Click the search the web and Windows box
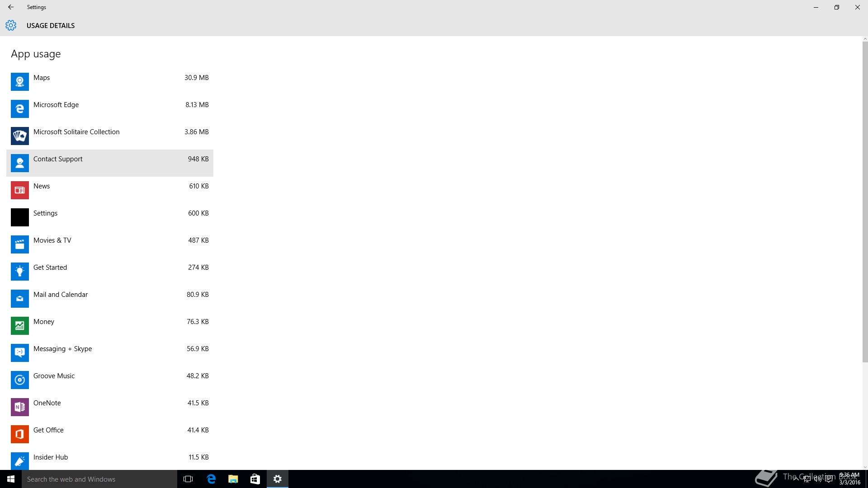The image size is (868, 488). click(99, 479)
